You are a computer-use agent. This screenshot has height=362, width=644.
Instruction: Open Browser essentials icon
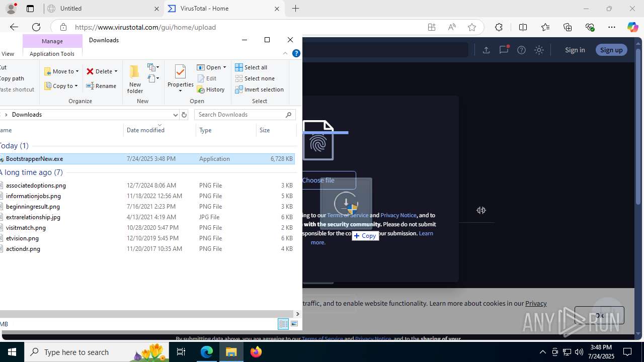(590, 27)
